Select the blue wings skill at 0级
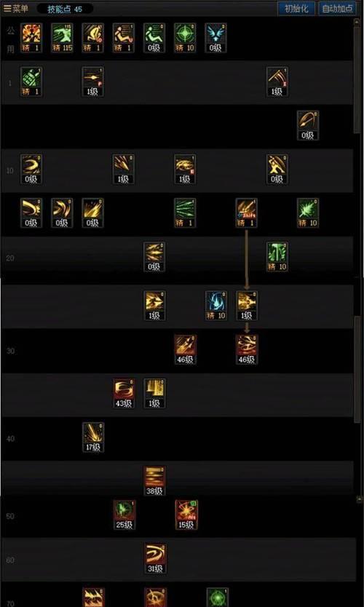 click(x=215, y=38)
